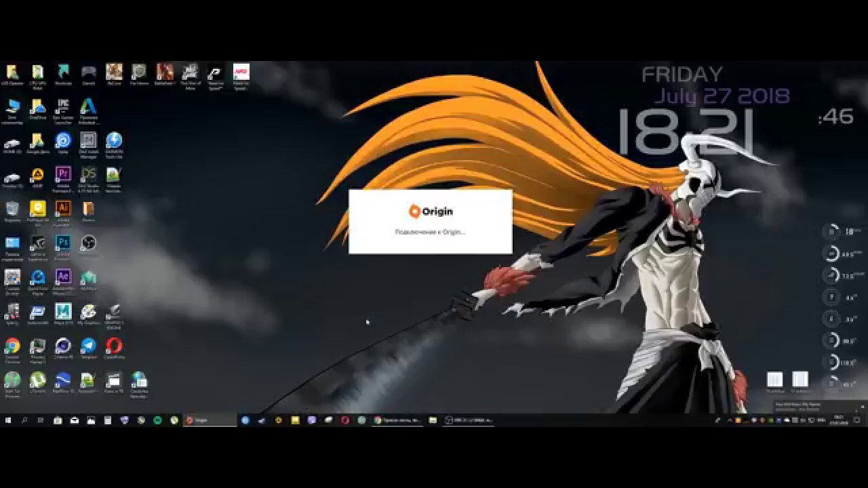Open the uTorrent desktop shortcut
Screen dimensions: 868x488
[x=38, y=384]
